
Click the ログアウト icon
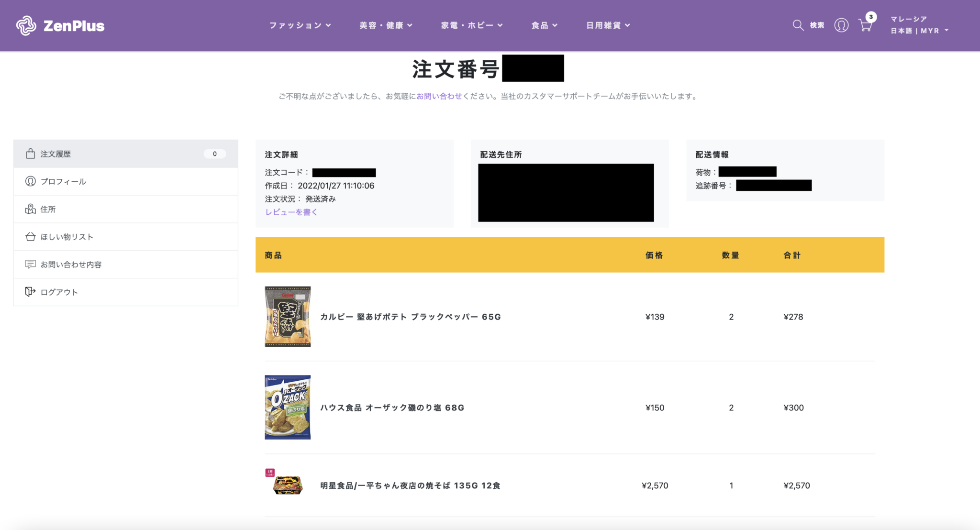[30, 291]
